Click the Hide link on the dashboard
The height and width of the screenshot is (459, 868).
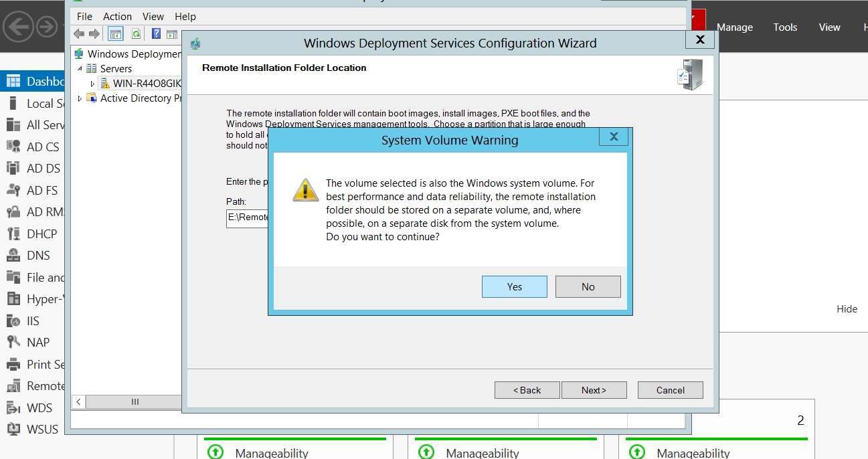tap(847, 309)
